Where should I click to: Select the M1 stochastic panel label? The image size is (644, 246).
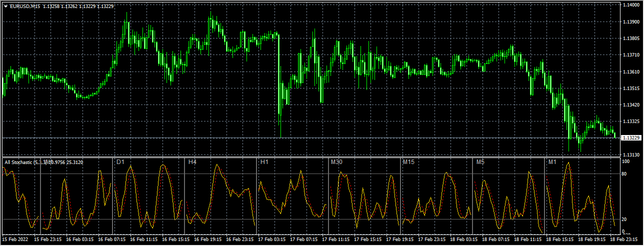552,162
